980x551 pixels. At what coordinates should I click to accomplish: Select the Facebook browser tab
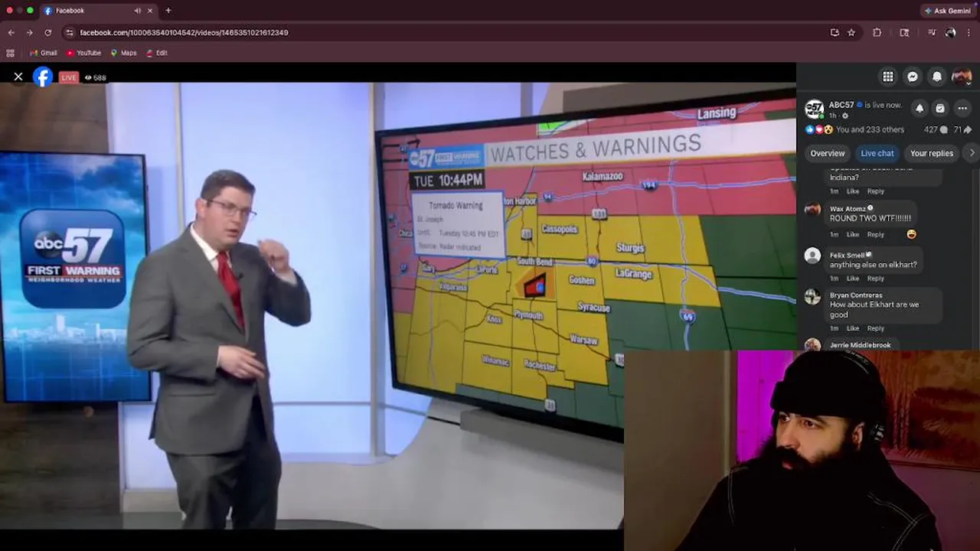98,11
